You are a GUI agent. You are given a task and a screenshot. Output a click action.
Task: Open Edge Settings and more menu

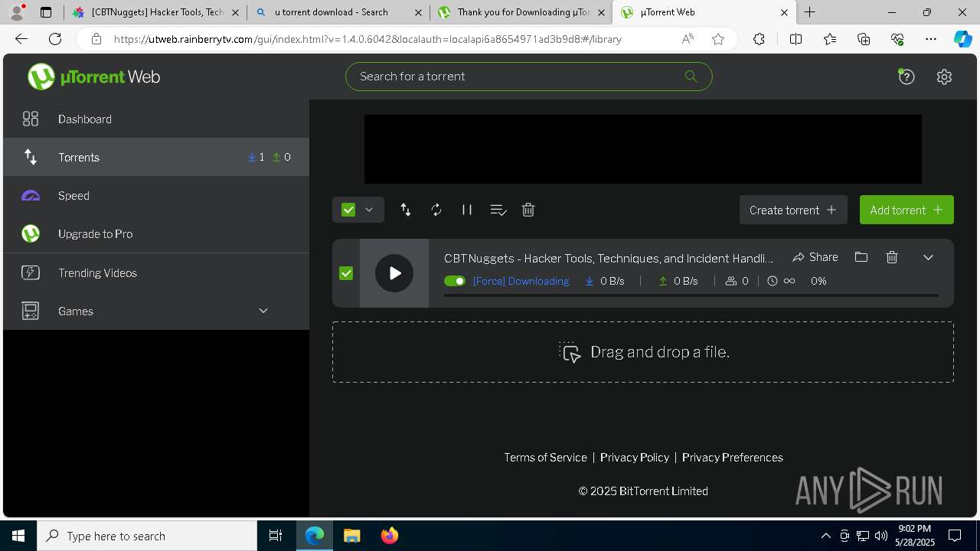tap(931, 39)
